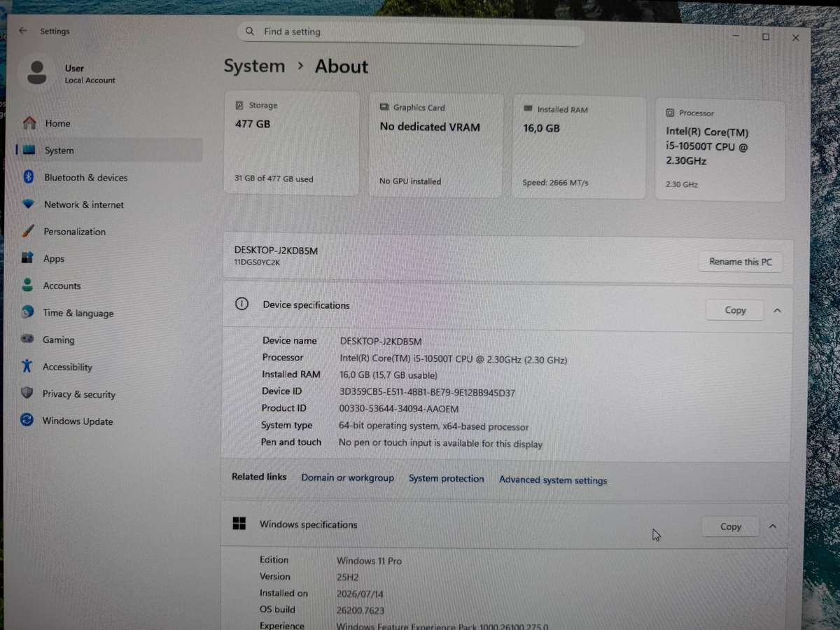Screen dimensions: 840x630
Task: Open the Apps settings page
Action: (53, 259)
